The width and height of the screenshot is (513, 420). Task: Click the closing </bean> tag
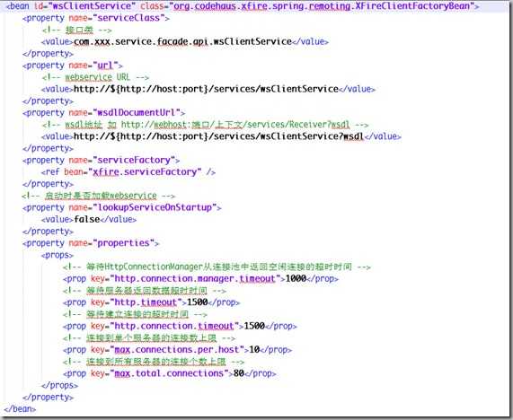coord(20,409)
